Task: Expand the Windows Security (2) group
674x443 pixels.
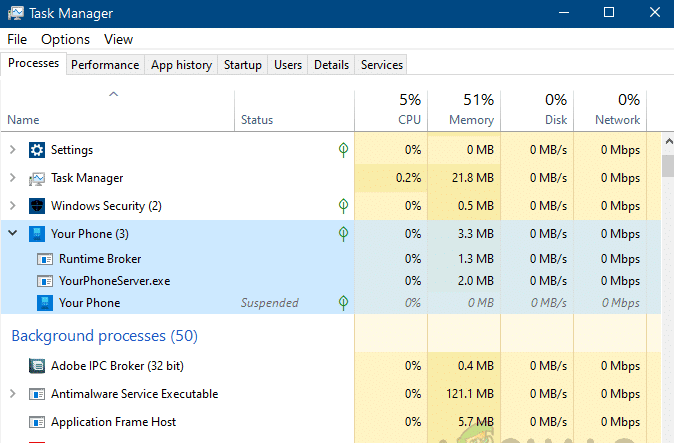Action: click(12, 206)
